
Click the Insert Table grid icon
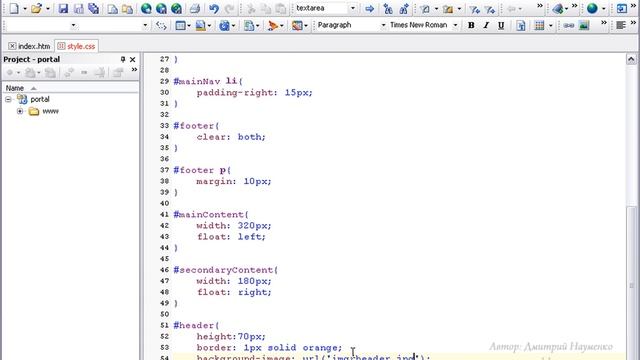tap(539, 25)
